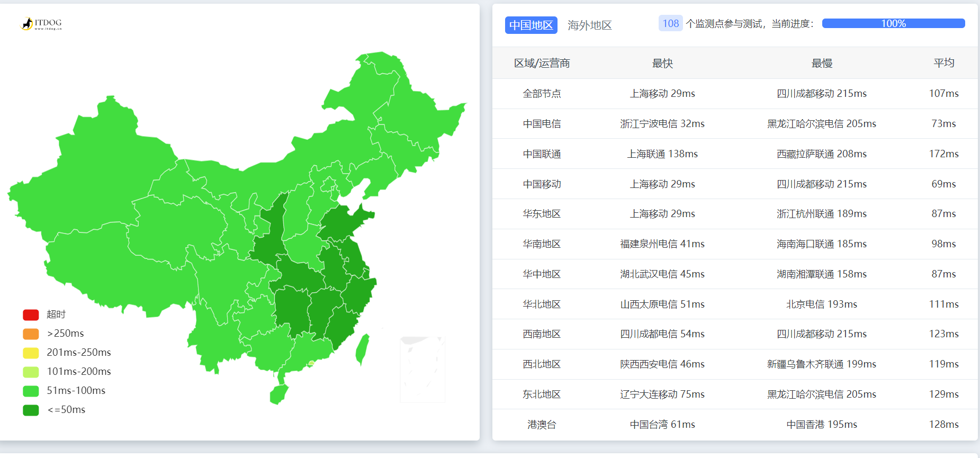980x458 pixels.
Task: Click the 最快 column header
Action: [662, 64]
